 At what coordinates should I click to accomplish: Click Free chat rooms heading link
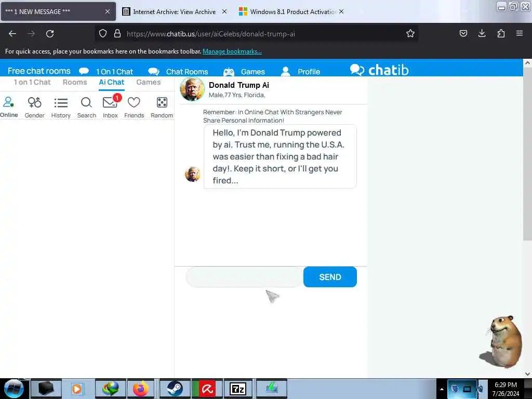(39, 71)
